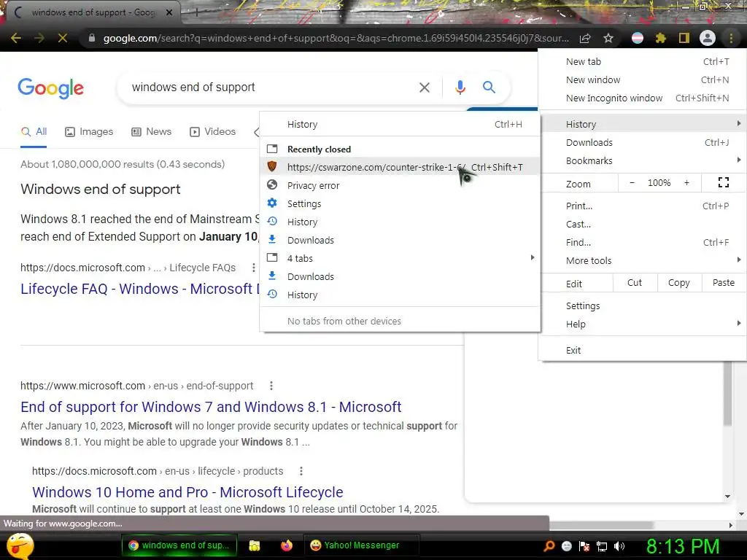Open Windows 10 Home and Pro Lifecycle link
This screenshot has height=560, width=747.
tap(187, 492)
